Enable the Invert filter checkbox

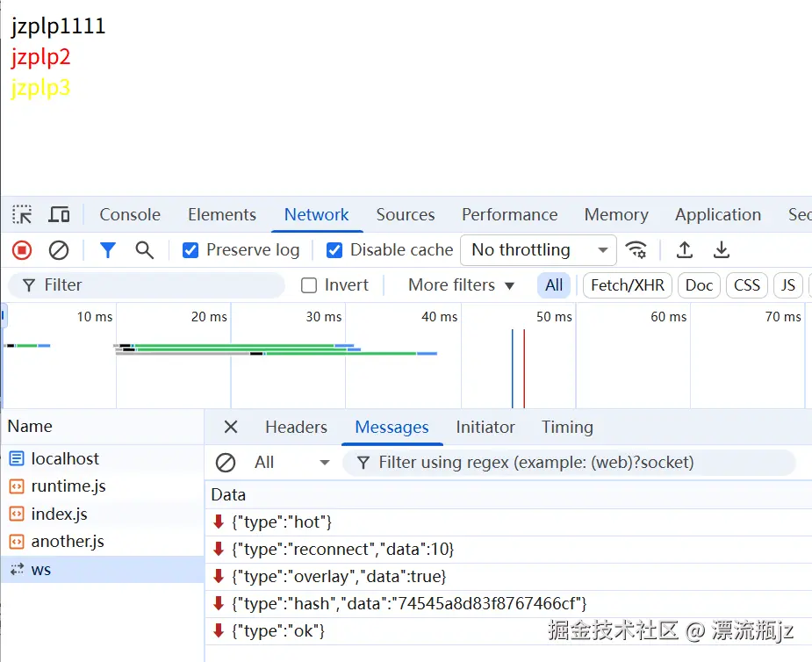point(309,285)
